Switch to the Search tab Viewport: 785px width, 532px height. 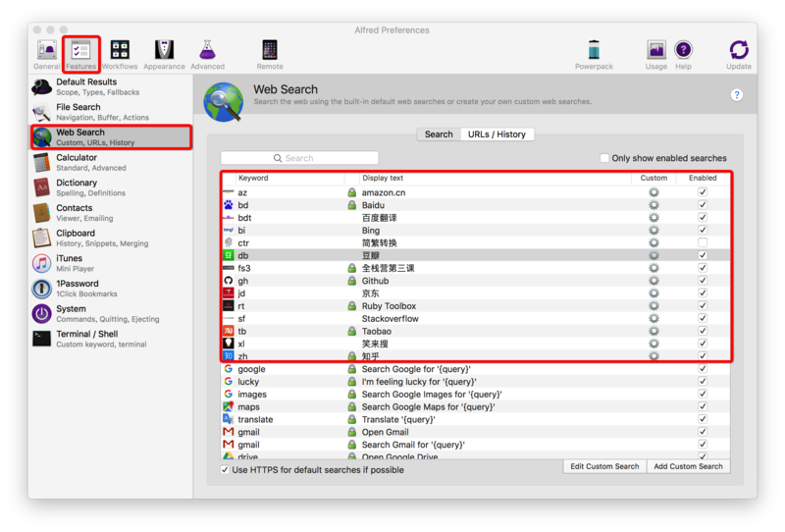[x=439, y=134]
